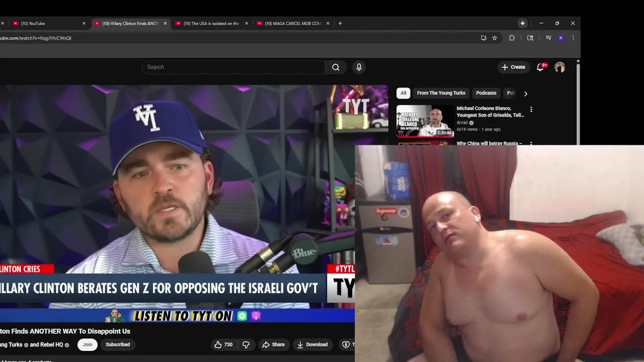Open Why China will betray Russia title

point(489,143)
